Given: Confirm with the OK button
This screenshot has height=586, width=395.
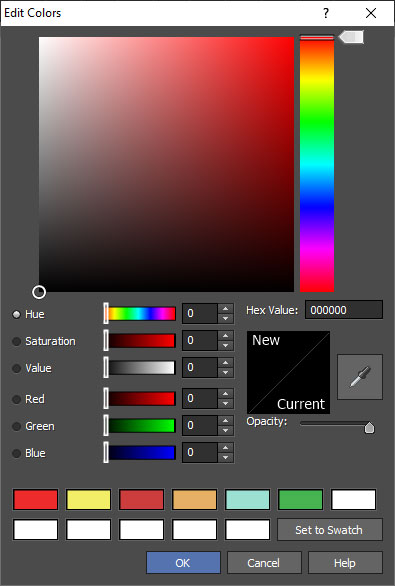Looking at the screenshot, I should pyautogui.click(x=183, y=562).
